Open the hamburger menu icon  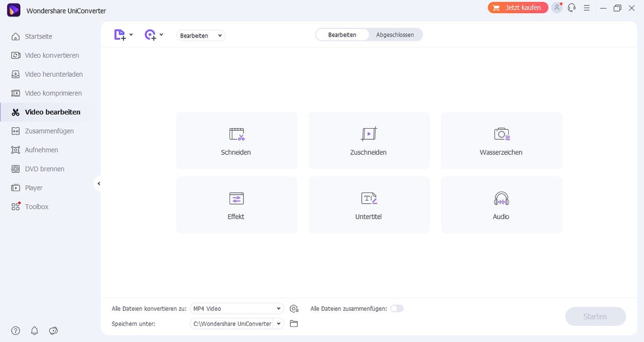(x=587, y=8)
